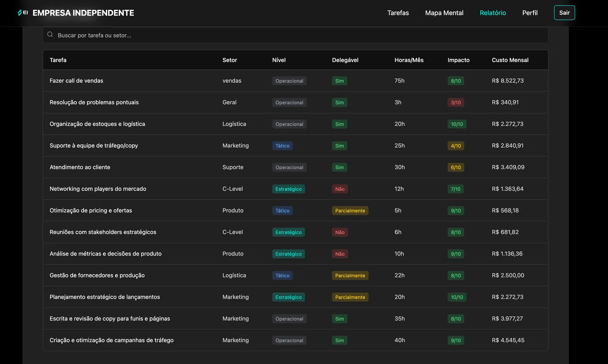Click the EMPRESA INDEPENDENTE brand title
This screenshot has width=608, height=364.
tap(83, 13)
